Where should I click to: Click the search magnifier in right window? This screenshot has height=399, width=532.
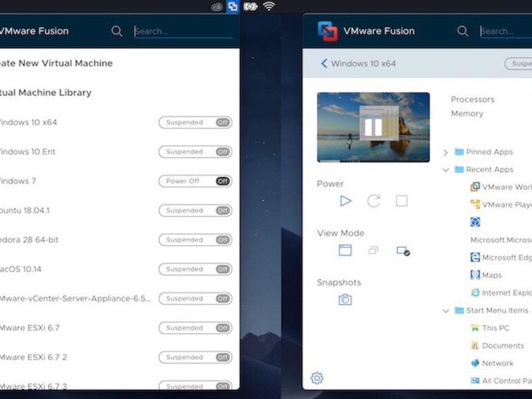[463, 31]
